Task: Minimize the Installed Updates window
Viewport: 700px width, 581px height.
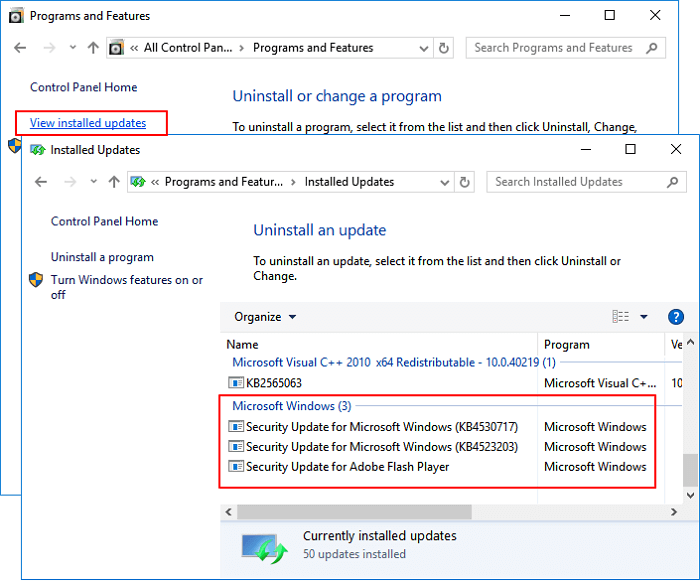Action: (x=586, y=149)
